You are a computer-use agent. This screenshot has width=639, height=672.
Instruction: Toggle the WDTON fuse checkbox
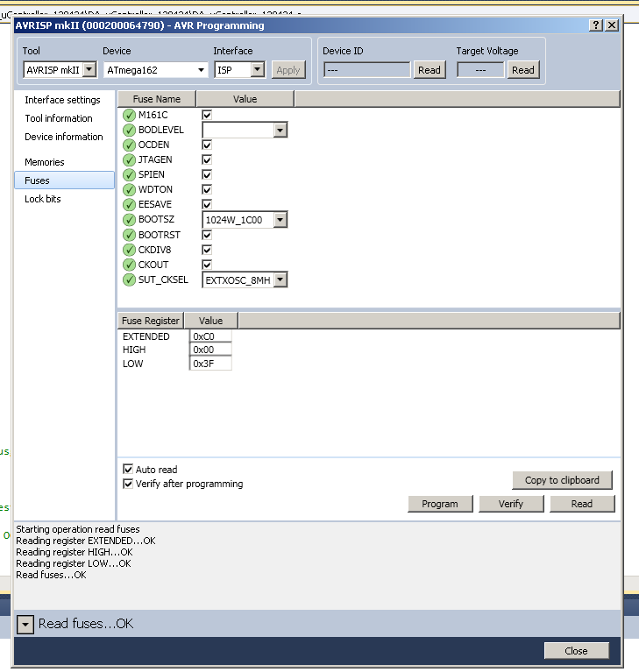(207, 189)
